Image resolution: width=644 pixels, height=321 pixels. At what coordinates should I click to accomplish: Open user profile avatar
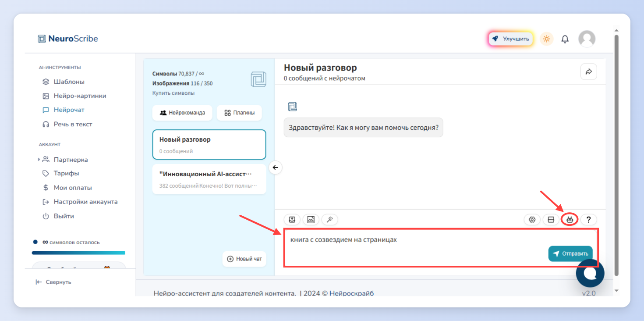coord(587,39)
